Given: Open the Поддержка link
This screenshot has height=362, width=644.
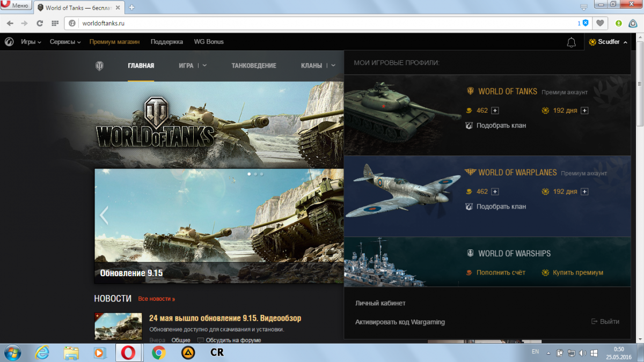Looking at the screenshot, I should pos(167,42).
